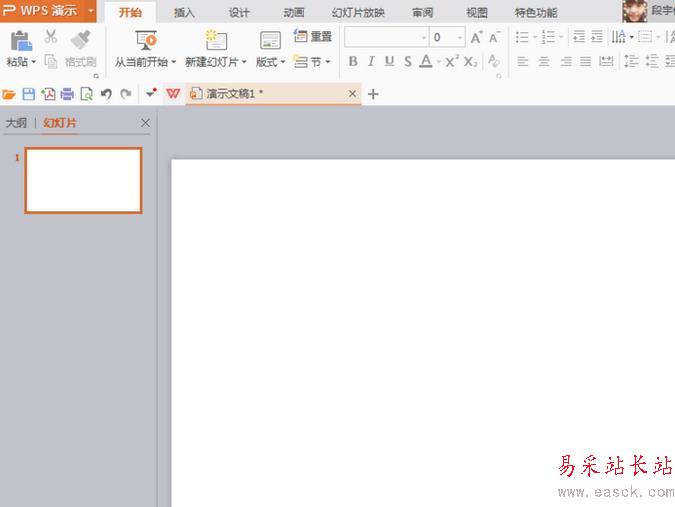Expand 从当前开始 dropdown arrow

(174, 62)
